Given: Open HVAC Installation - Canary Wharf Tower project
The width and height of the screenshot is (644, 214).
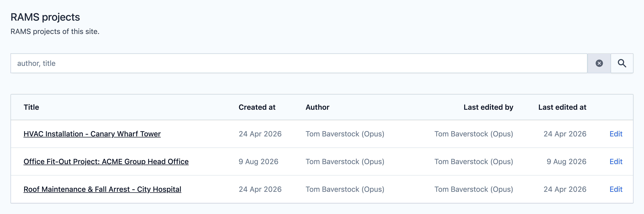Looking at the screenshot, I should pos(92,134).
